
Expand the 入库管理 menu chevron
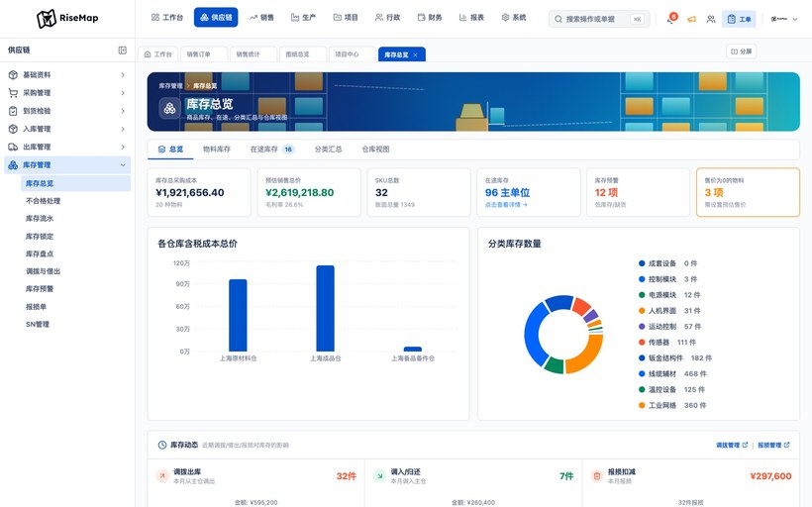click(123, 129)
